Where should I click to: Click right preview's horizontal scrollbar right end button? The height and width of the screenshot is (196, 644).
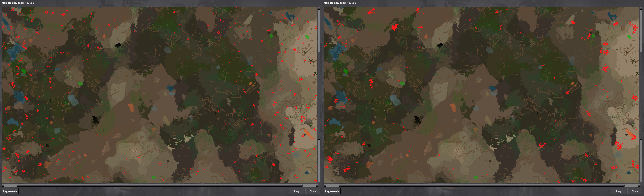point(638,186)
